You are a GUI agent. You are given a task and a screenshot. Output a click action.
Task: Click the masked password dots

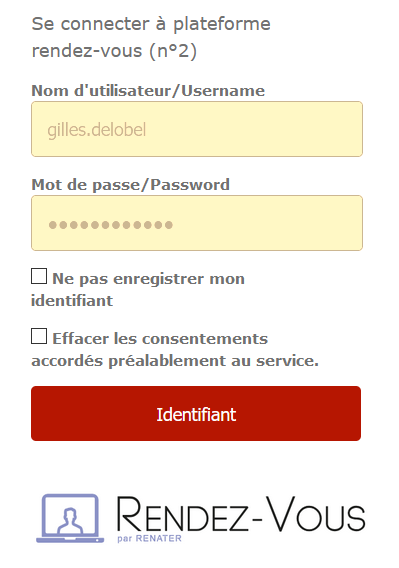tap(111, 225)
